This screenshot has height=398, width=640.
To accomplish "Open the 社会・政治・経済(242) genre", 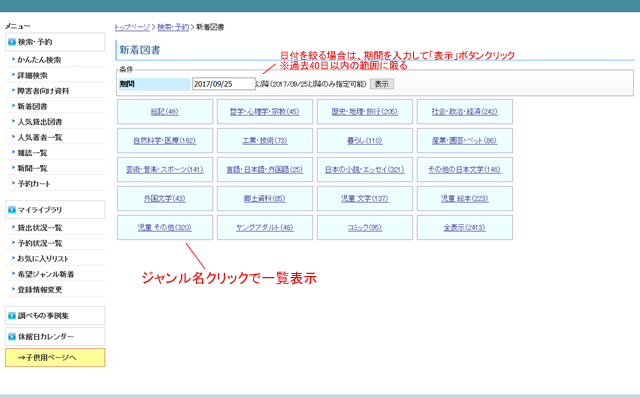I will 464,111.
